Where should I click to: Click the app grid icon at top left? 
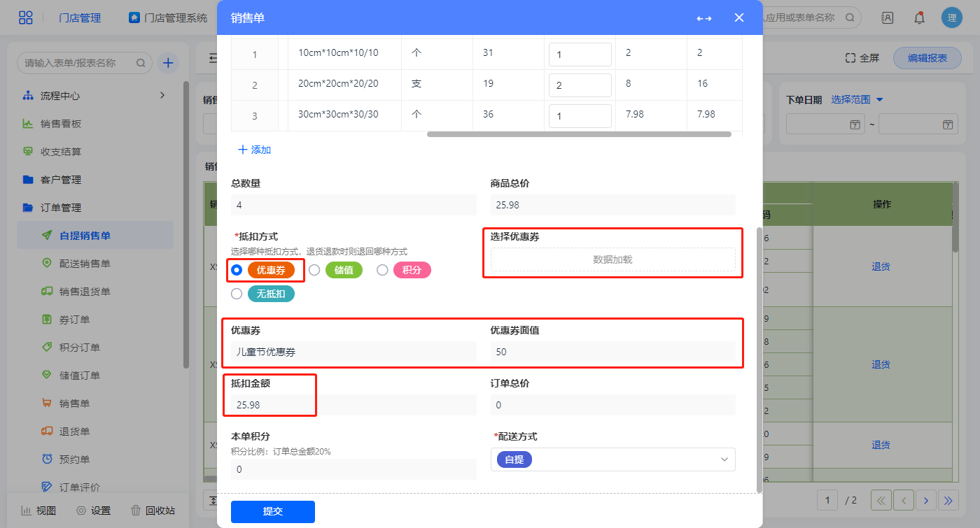25,18
